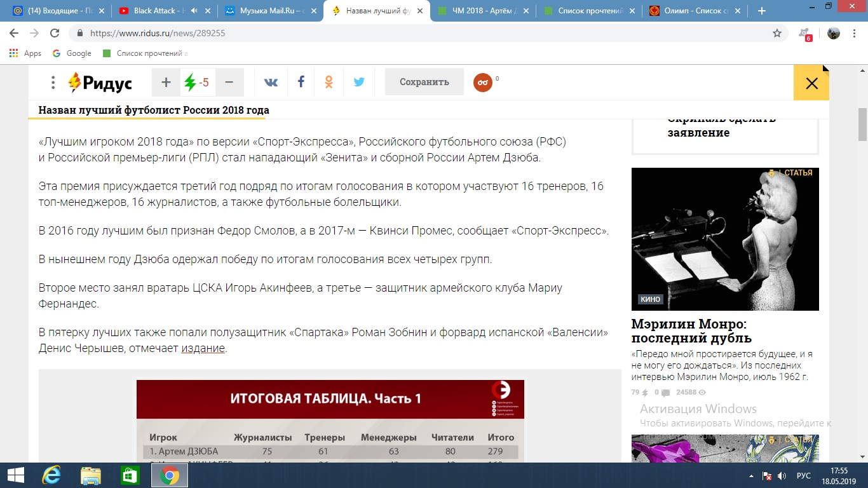
Task: Share article on Odnoklassniki
Action: tap(329, 82)
